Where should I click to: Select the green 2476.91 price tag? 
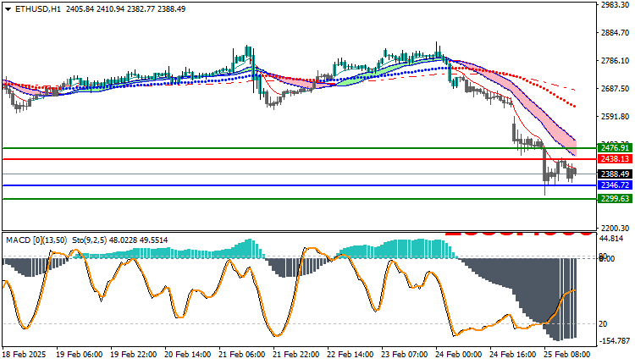[611, 148]
